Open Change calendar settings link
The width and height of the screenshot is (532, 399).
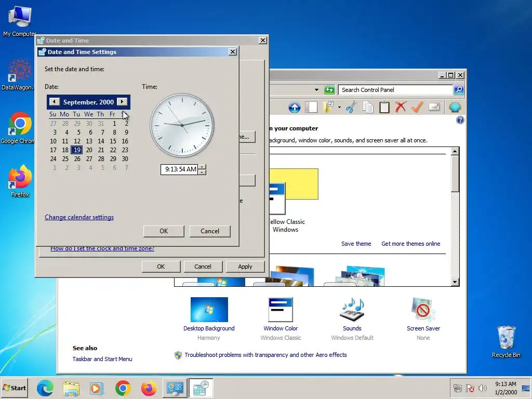[79, 217]
